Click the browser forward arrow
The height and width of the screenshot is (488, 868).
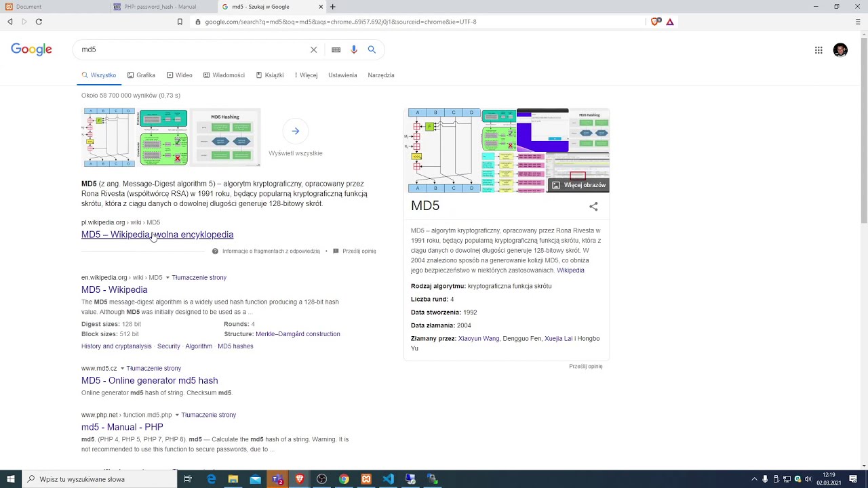[24, 22]
